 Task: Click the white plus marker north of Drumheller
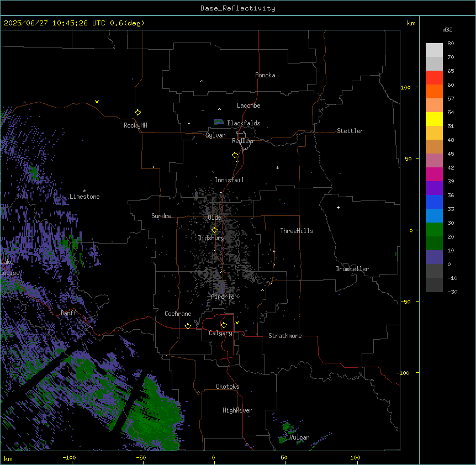[338, 207]
